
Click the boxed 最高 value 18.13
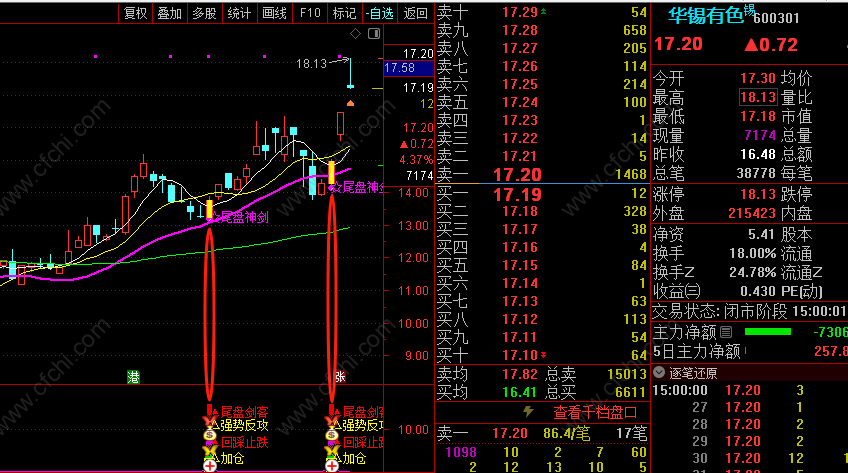coord(758,97)
